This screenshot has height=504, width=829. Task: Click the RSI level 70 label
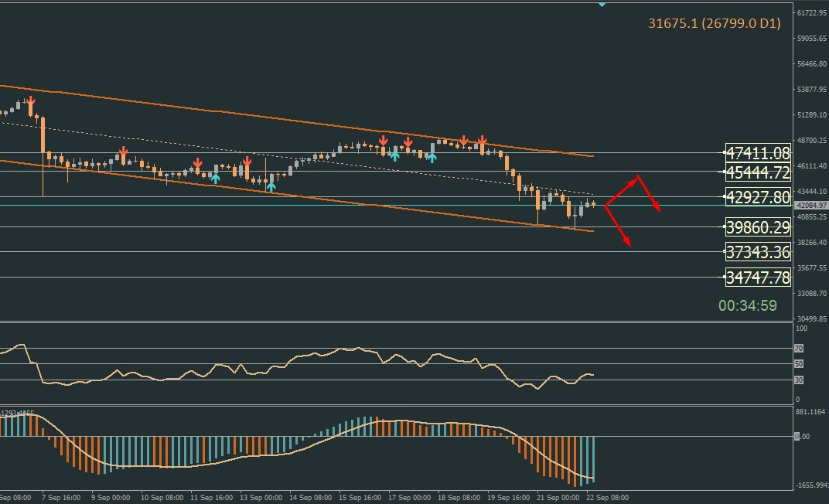click(x=799, y=348)
